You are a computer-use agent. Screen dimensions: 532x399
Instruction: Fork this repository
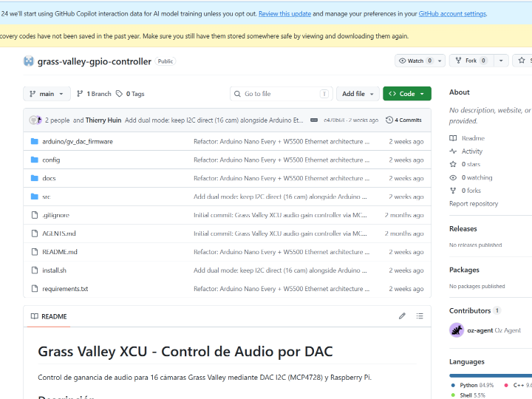point(471,61)
